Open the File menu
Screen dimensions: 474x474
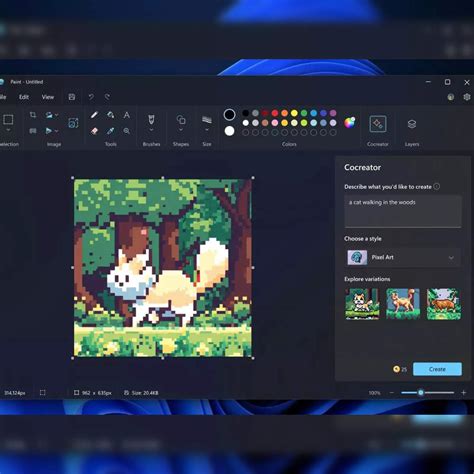tap(3, 97)
